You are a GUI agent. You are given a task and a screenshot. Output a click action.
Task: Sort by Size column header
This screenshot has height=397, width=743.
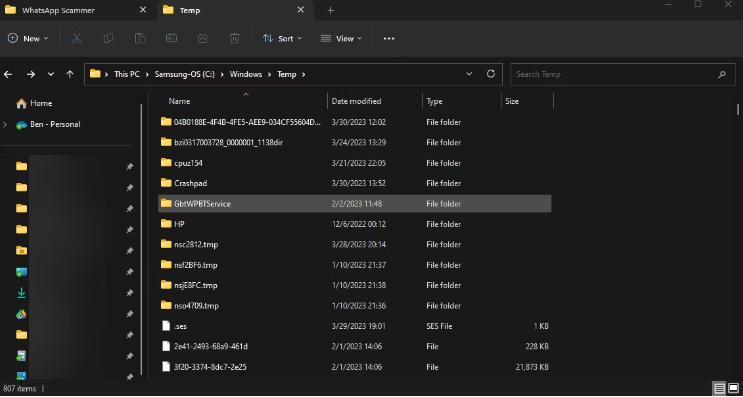[512, 101]
